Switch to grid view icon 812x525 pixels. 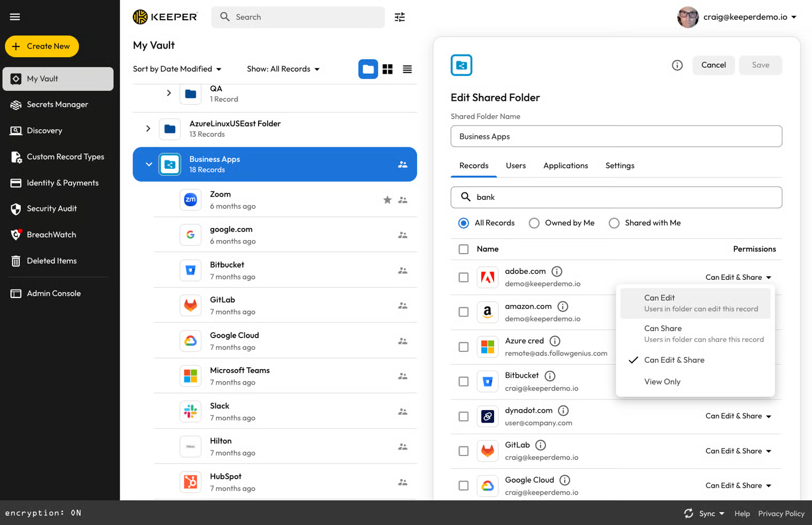(x=387, y=69)
